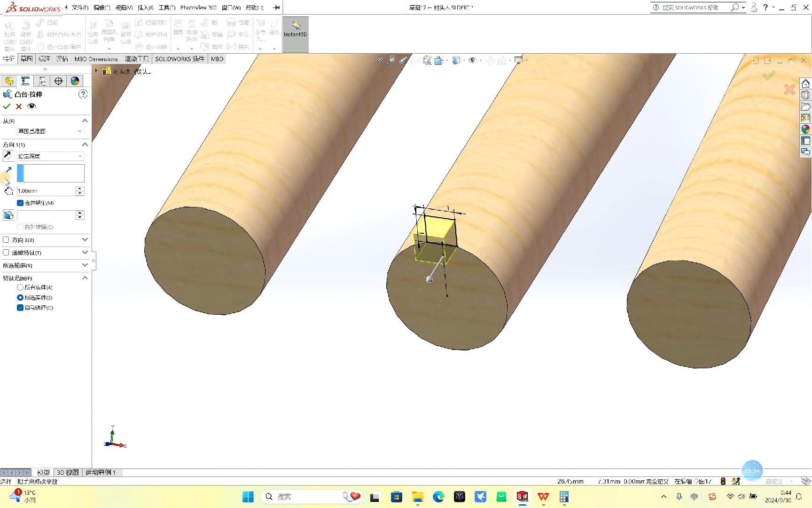Click the Dynamic Annotation Views icon
The width and height of the screenshot is (812, 508).
(x=427, y=60)
